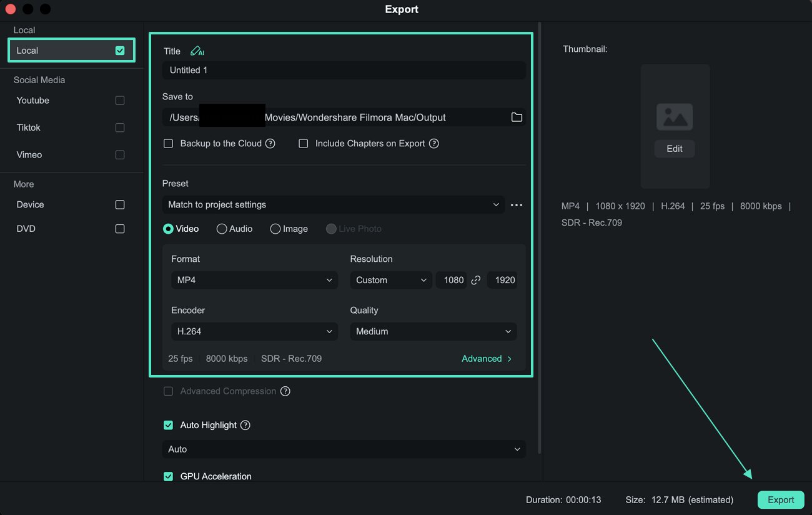
Task: Enable the Tiktok export checkbox
Action: (120, 127)
